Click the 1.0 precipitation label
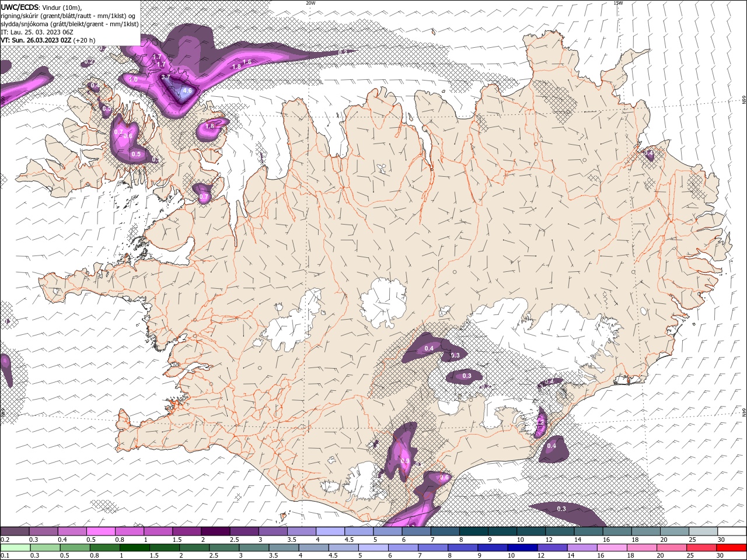Image resolution: width=747 pixels, height=560 pixels. pyautogui.click(x=133, y=79)
